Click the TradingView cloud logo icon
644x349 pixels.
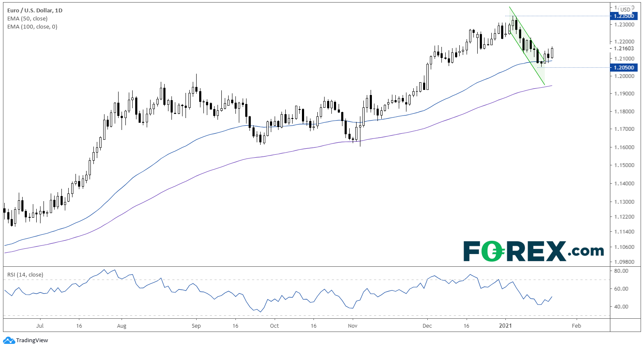9,340
